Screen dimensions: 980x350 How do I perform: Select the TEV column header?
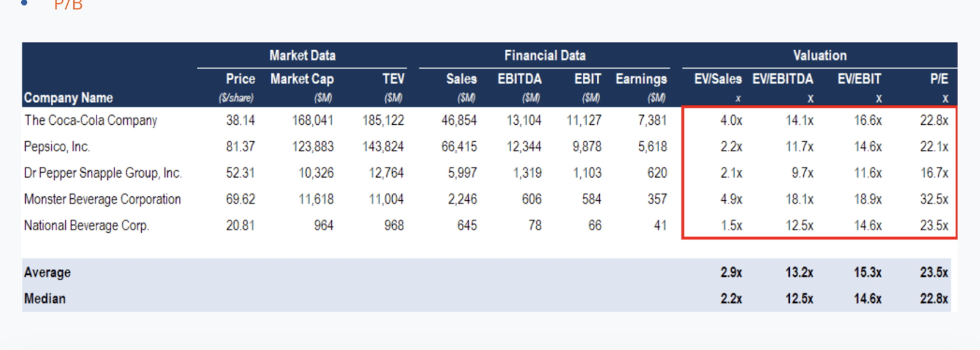click(393, 79)
